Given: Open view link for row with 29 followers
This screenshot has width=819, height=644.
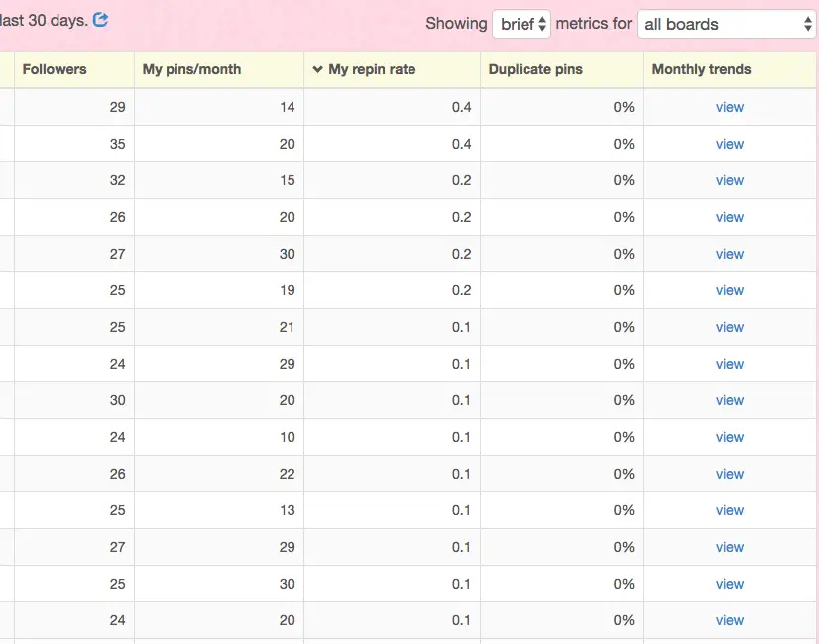Looking at the screenshot, I should tap(729, 107).
